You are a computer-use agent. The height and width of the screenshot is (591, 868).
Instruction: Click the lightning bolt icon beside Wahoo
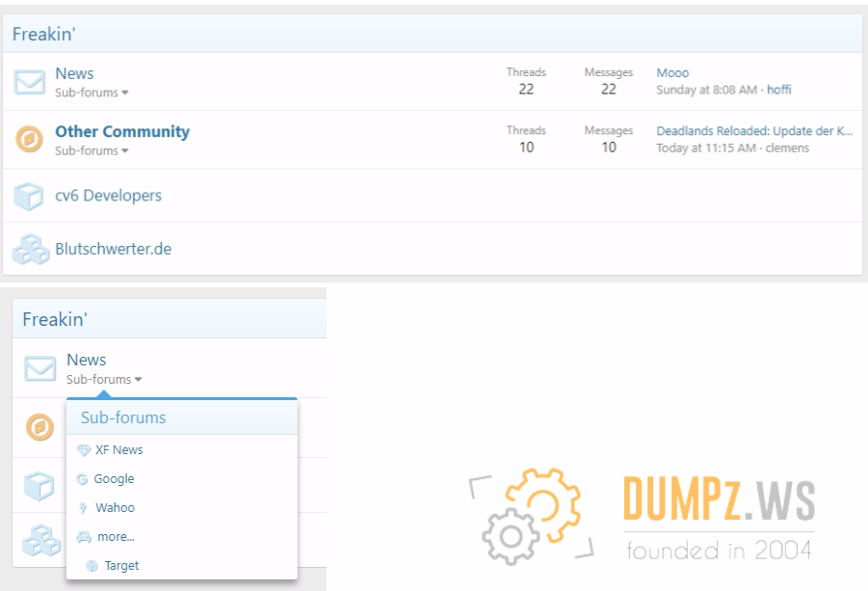coord(84,508)
